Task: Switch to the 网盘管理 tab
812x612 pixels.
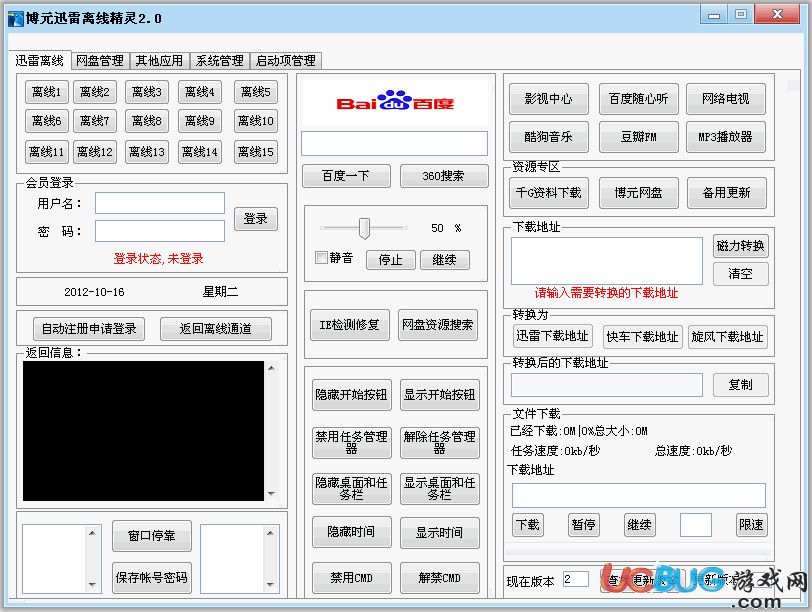Action: click(x=100, y=61)
